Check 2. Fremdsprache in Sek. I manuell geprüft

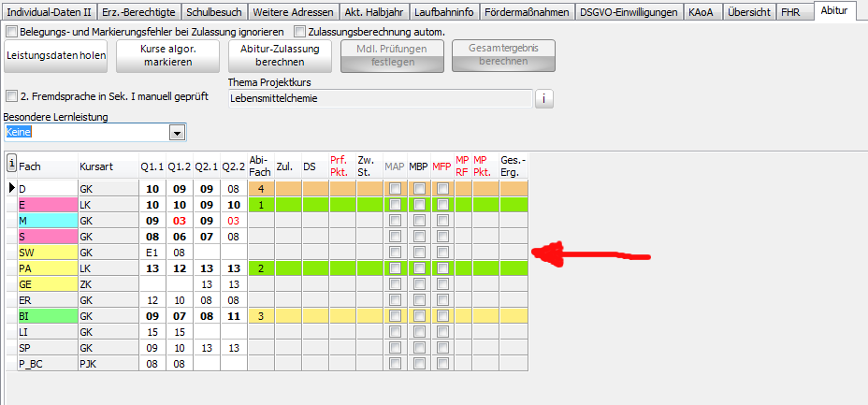[x=11, y=96]
